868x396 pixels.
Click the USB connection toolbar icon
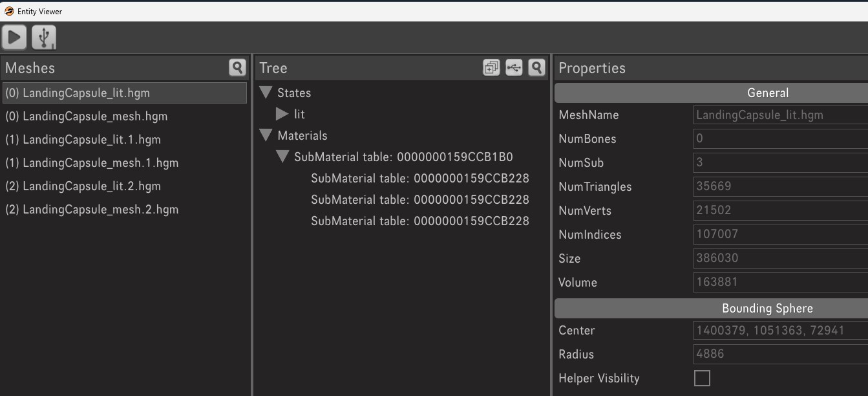coord(44,37)
